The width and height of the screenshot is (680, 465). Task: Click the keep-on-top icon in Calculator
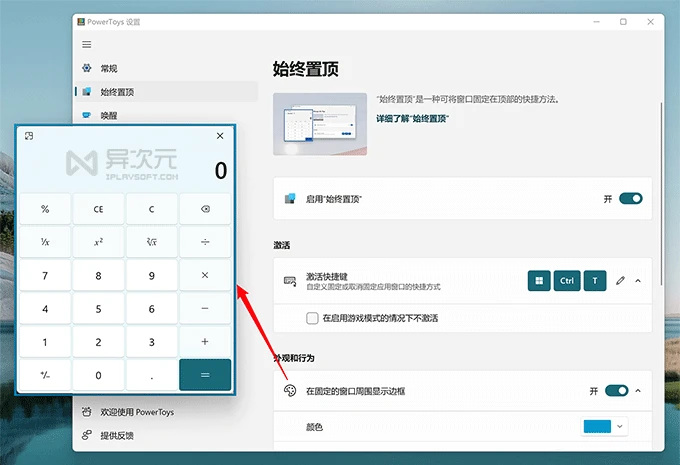tap(29, 136)
